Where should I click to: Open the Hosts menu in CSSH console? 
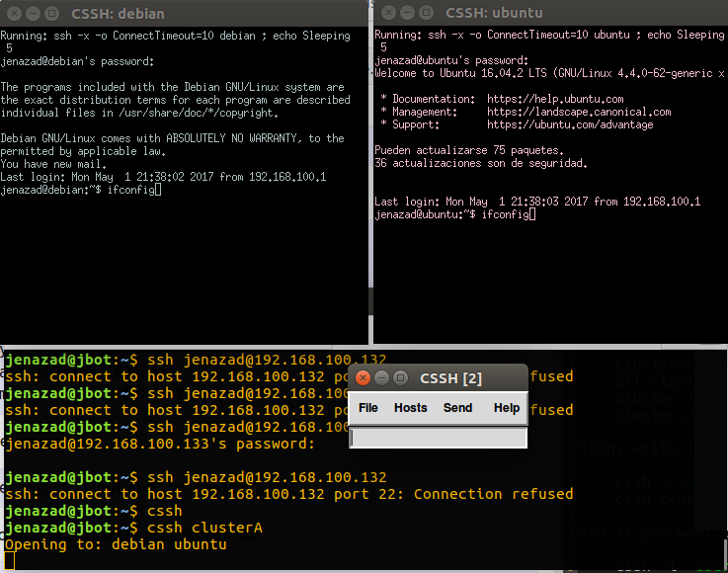411,408
